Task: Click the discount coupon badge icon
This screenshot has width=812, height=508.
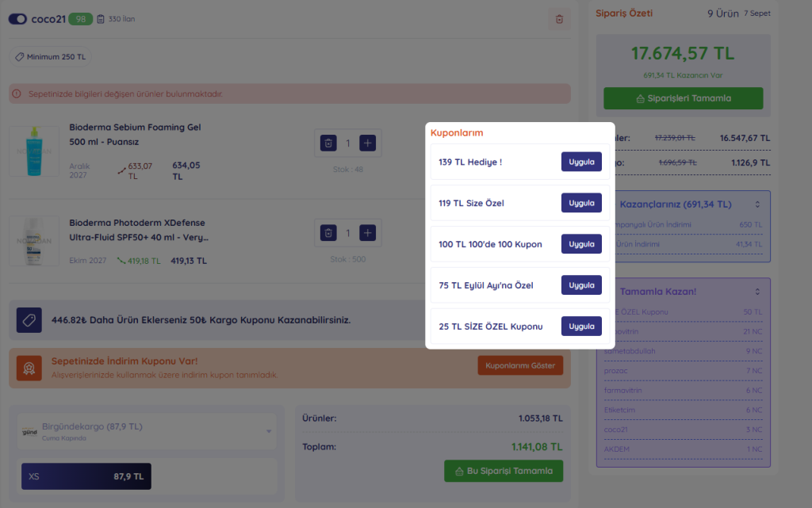Action: coord(29,368)
